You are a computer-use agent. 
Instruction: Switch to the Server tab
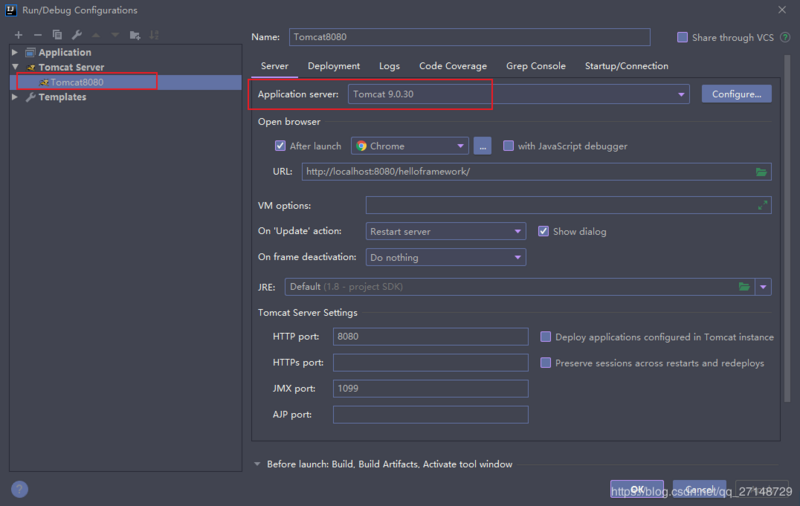[x=274, y=66]
